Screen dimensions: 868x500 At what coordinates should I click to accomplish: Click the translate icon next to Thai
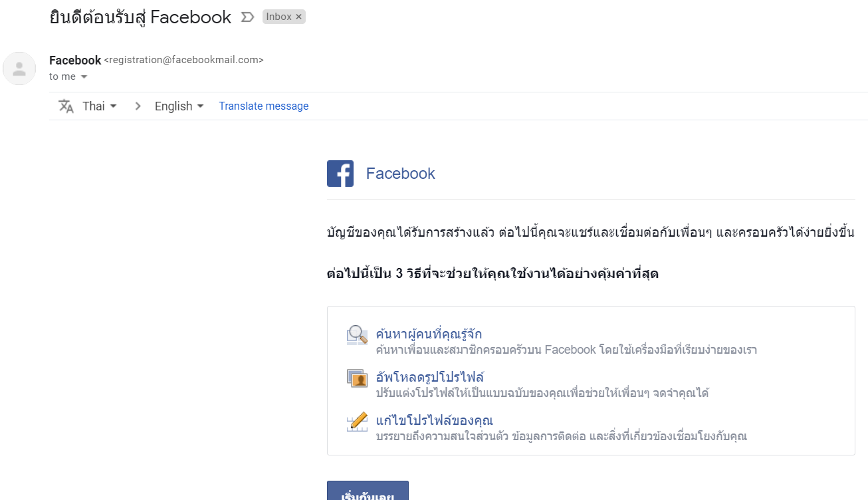66,106
